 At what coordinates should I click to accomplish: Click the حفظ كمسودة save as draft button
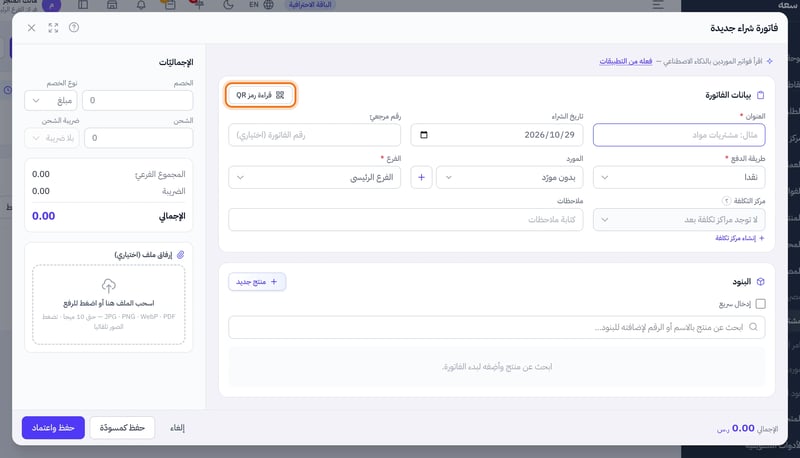coord(122,427)
